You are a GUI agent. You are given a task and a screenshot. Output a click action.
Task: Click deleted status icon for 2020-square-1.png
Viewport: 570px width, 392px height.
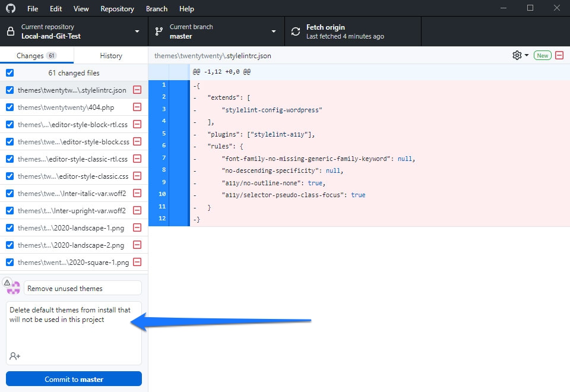[137, 262]
